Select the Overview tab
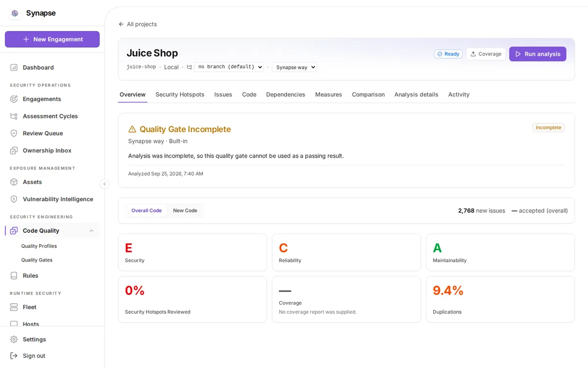The height and width of the screenshot is (368, 588). [132, 94]
